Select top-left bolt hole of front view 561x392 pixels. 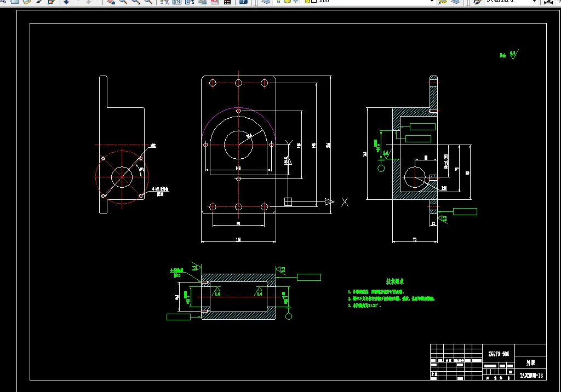213,83
